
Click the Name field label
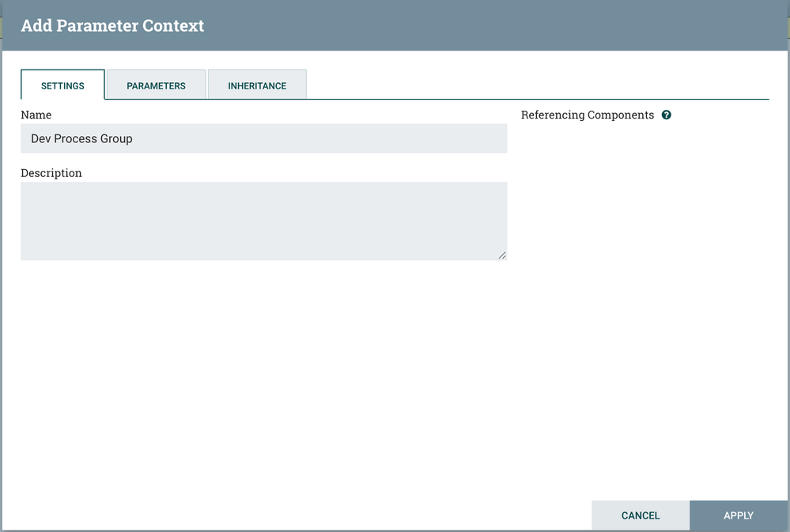[36, 115]
